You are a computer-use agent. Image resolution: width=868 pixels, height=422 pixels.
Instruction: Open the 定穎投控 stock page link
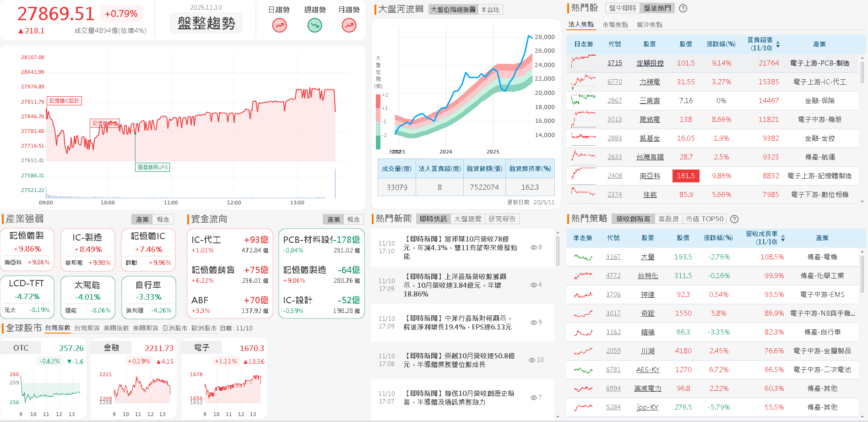pyautogui.click(x=651, y=63)
